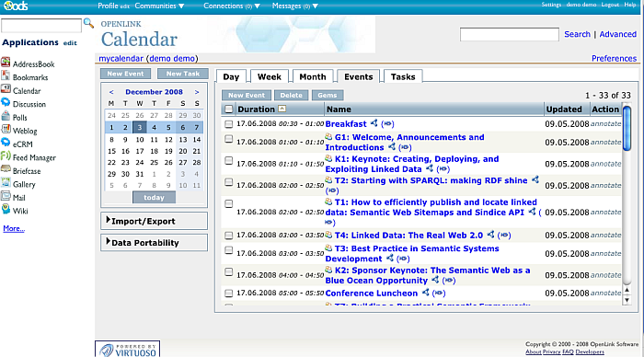Switch to the Month tab
644x357 pixels.
313,76
